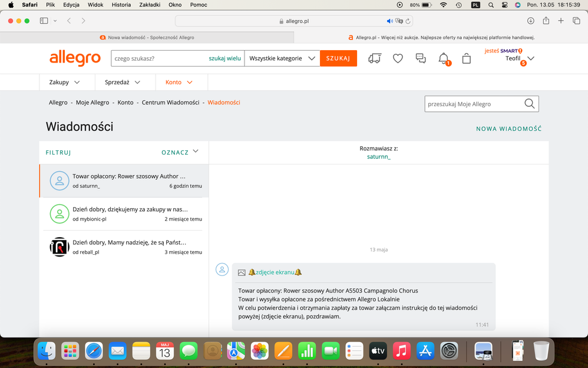Click saturnn_ link under Rozmawiasz z
The width and height of the screenshot is (588, 368).
(379, 157)
